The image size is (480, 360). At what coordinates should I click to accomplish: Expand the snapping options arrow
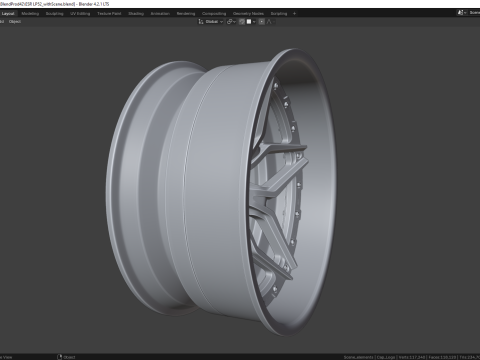click(254, 22)
